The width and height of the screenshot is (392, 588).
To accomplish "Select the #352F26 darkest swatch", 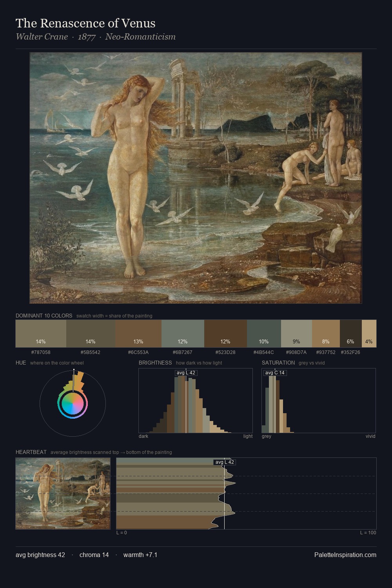I will 350,334.
